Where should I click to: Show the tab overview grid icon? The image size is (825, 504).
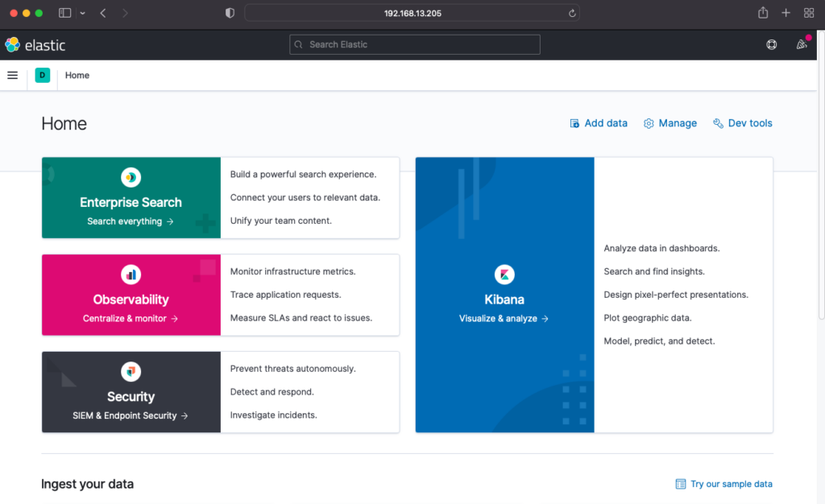tap(809, 13)
